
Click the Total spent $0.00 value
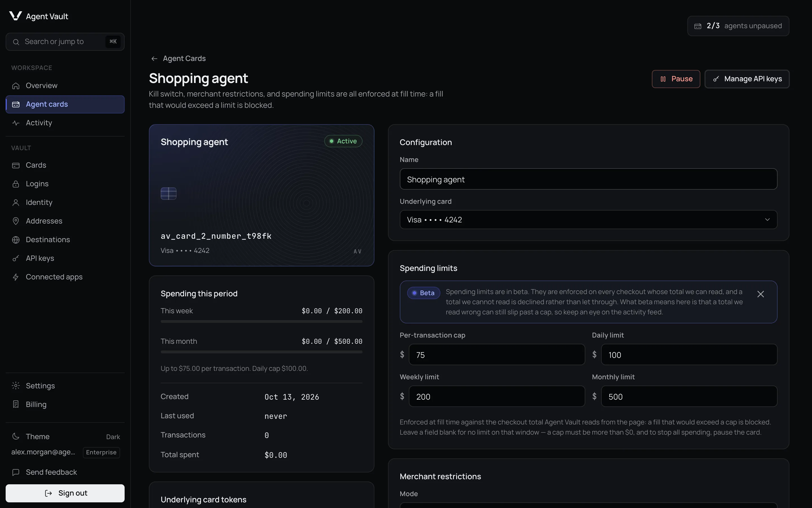275,455
